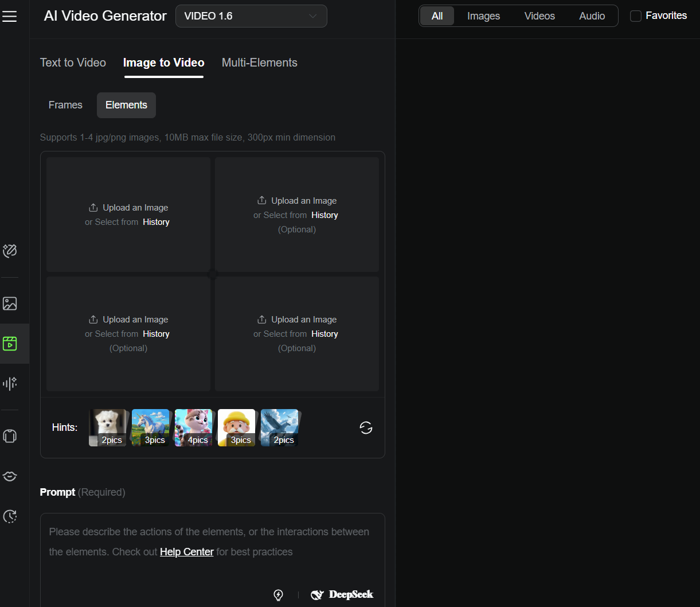This screenshot has height=607, width=700.
Task: Click upload icon in the bottom-right optional slot
Action: click(x=262, y=320)
